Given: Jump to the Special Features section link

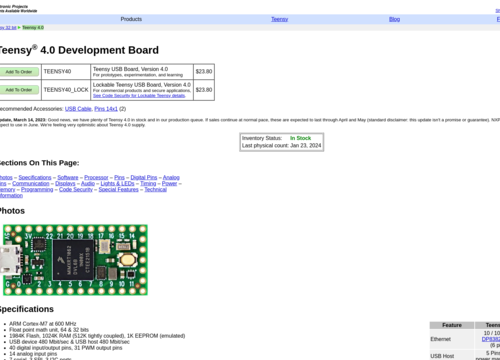Looking at the screenshot, I should [x=118, y=190].
